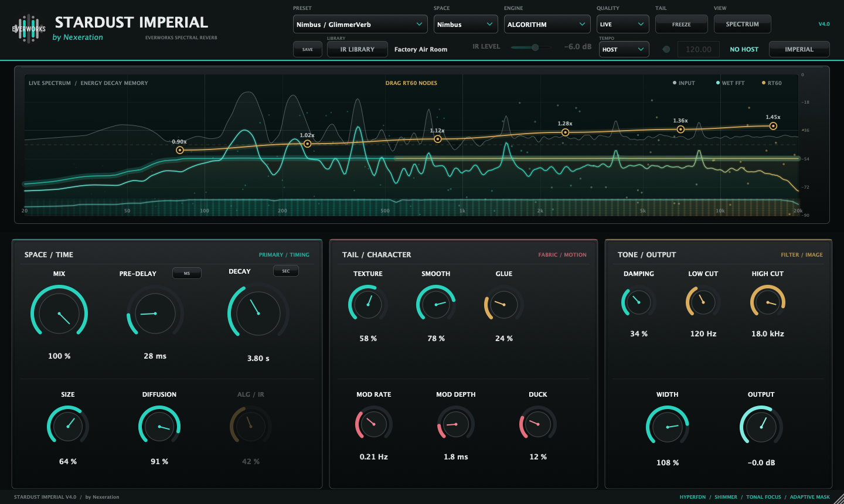Select HYPERFDN in the footer

tap(693, 497)
